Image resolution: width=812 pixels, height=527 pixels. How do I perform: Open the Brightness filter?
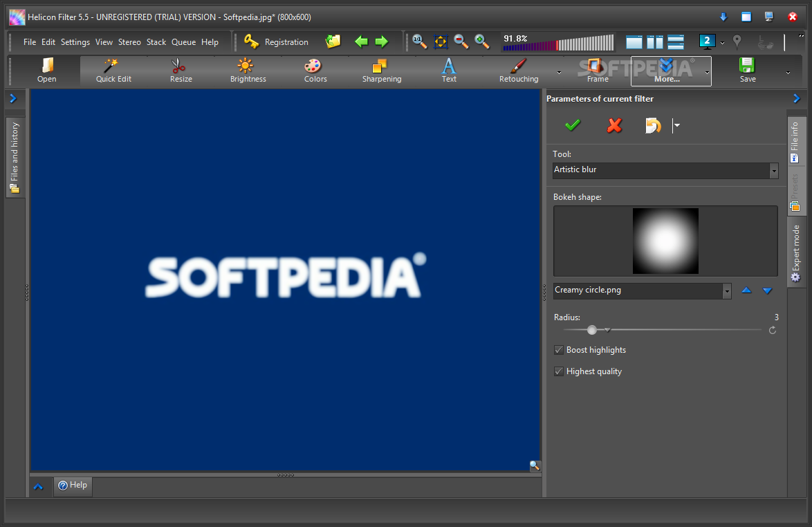pos(248,71)
